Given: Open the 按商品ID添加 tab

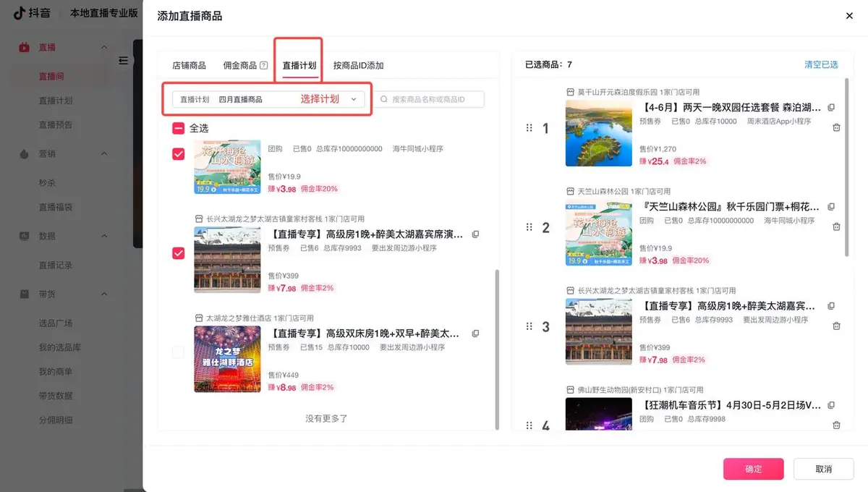Looking at the screenshot, I should [358, 66].
